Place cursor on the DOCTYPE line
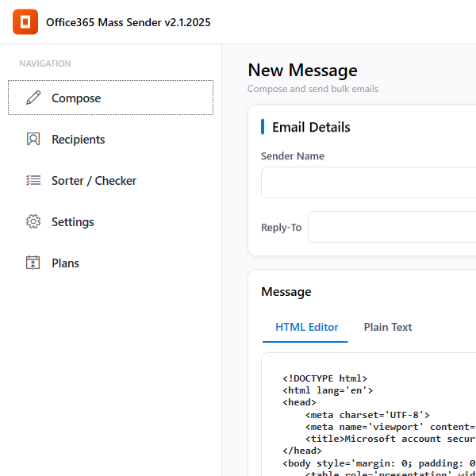Screen dimensions: 476x476 pyautogui.click(x=324, y=378)
